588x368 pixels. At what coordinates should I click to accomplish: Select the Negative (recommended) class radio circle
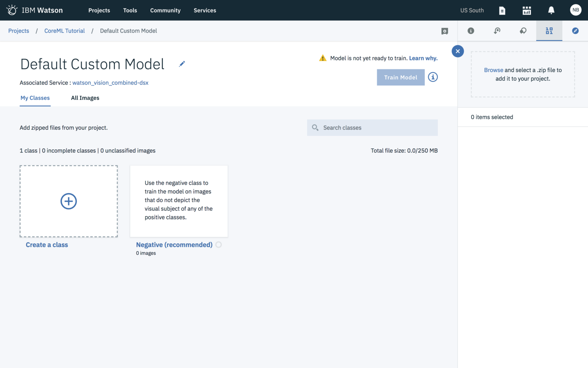coord(219,245)
